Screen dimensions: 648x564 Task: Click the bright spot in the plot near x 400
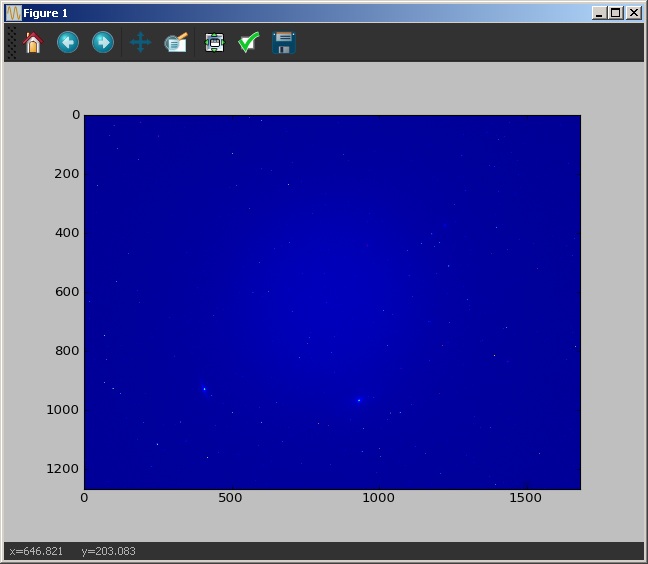coord(204,388)
